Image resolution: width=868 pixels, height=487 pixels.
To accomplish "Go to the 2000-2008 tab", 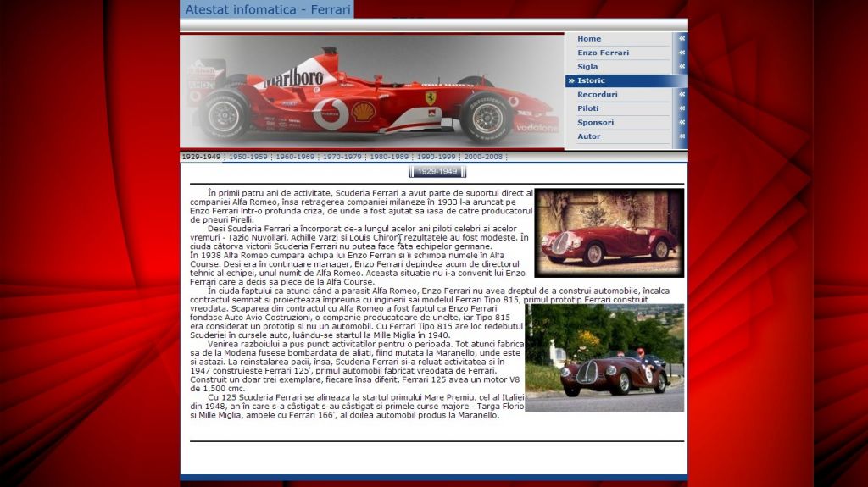I will [483, 157].
